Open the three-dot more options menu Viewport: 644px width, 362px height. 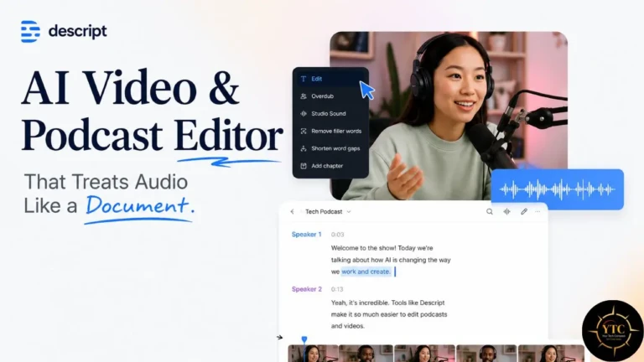(538, 212)
